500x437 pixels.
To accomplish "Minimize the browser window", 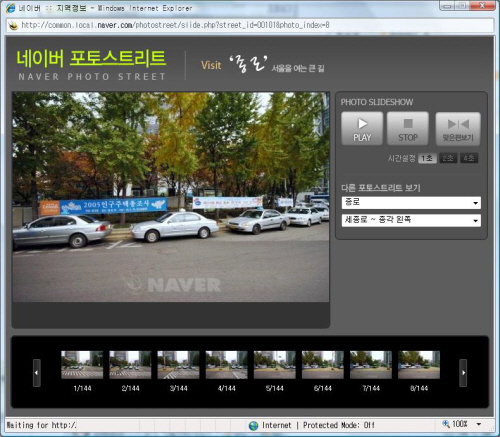I will pos(447,6).
